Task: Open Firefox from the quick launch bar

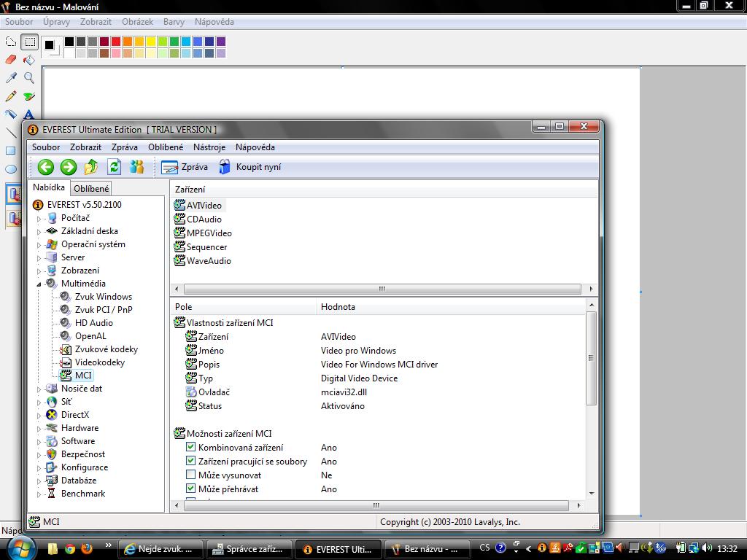Action: tap(86, 548)
